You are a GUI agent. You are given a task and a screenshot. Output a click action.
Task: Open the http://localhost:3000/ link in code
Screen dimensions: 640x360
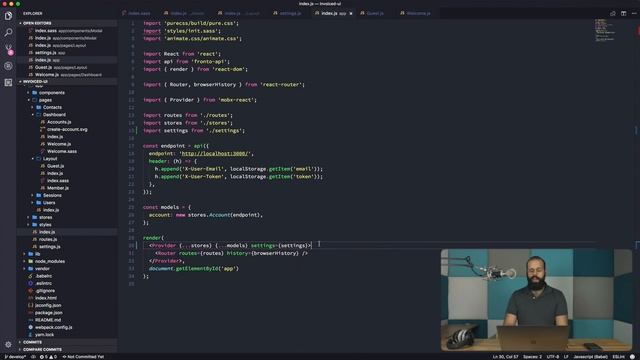click(215, 153)
